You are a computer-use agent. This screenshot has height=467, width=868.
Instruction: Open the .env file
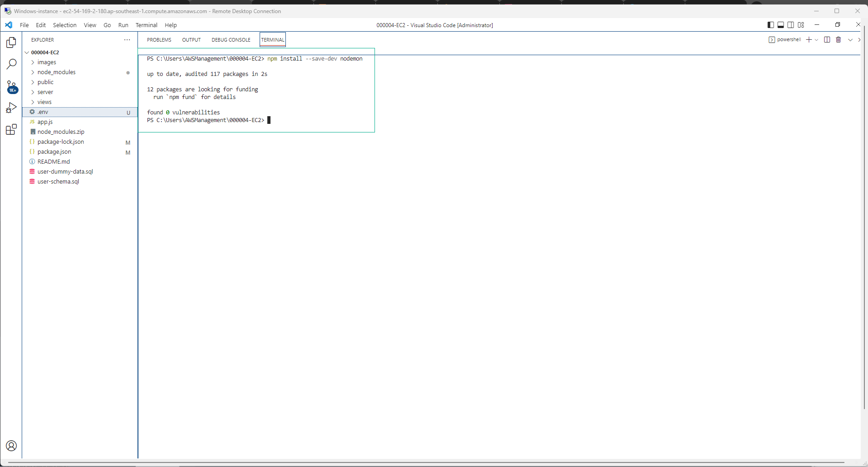(x=80, y=112)
